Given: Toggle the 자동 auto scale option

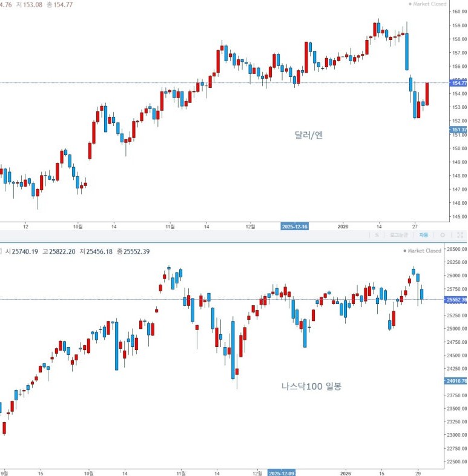Looking at the screenshot, I should 423,235.
